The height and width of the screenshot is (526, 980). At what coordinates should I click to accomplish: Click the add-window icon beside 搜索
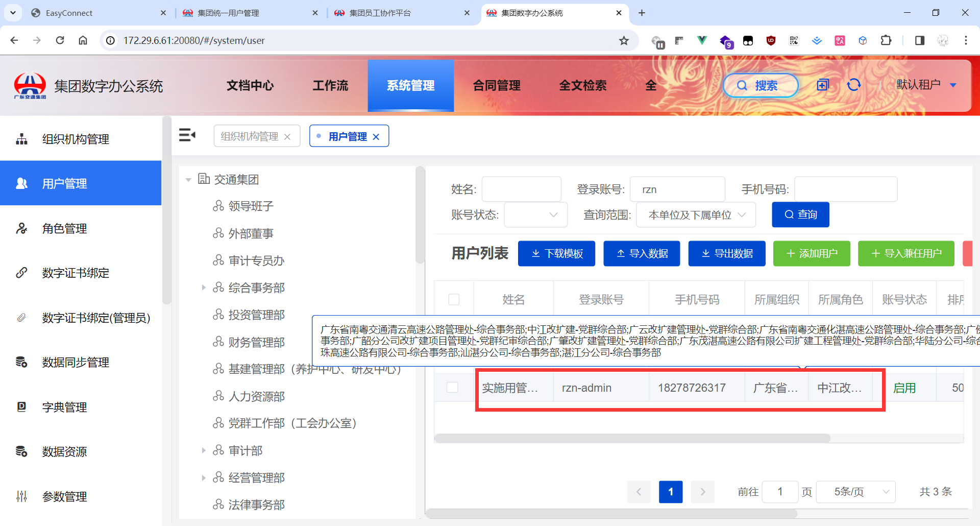pyautogui.click(x=823, y=85)
